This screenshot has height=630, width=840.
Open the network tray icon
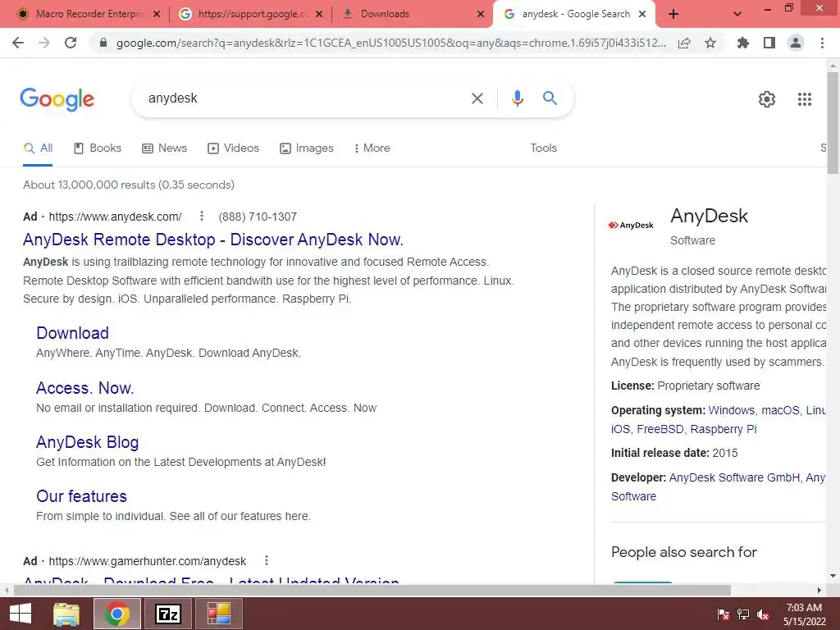(x=743, y=614)
